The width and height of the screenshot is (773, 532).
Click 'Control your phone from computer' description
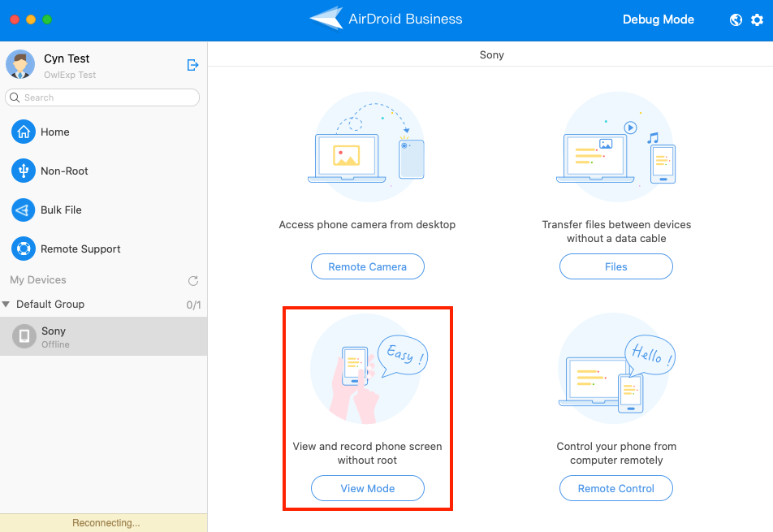[616, 453]
